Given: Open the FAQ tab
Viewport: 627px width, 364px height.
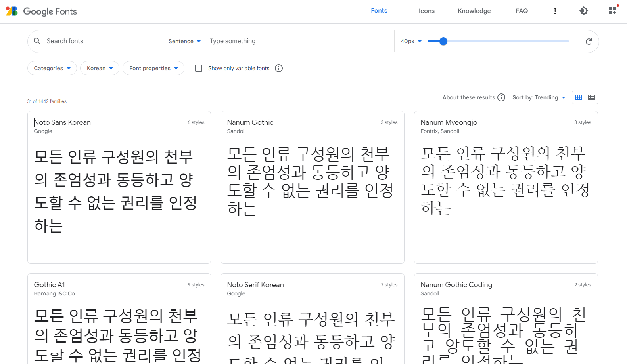Looking at the screenshot, I should 522,11.
